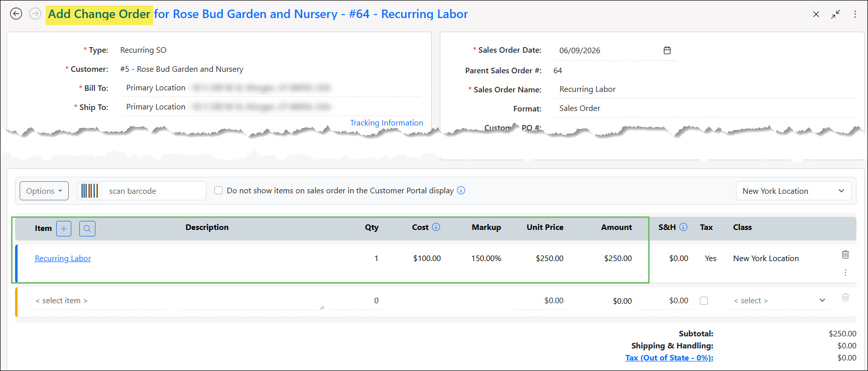This screenshot has width=868, height=371.
Task: Expand the New York Location dropdown
Action: point(794,191)
